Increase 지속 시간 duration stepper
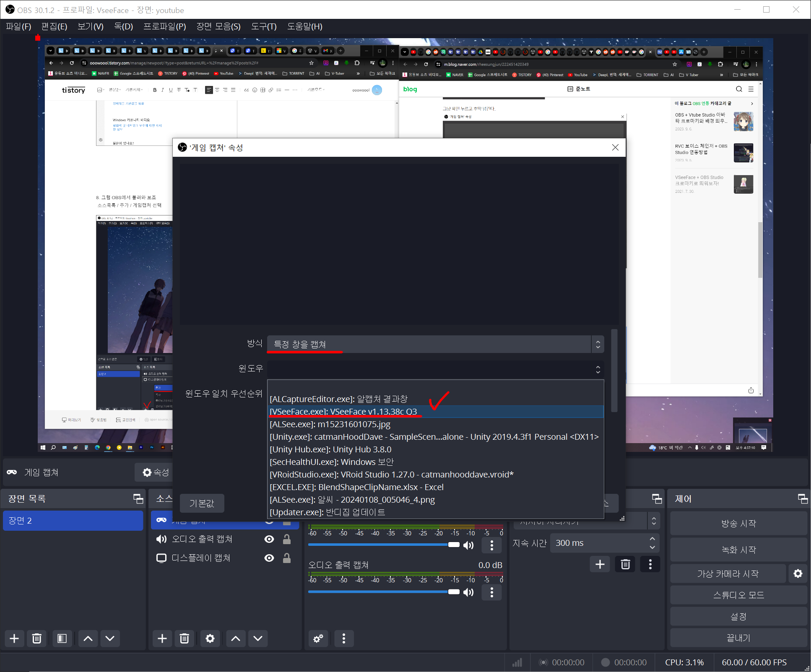811x672 pixels. tap(652, 539)
